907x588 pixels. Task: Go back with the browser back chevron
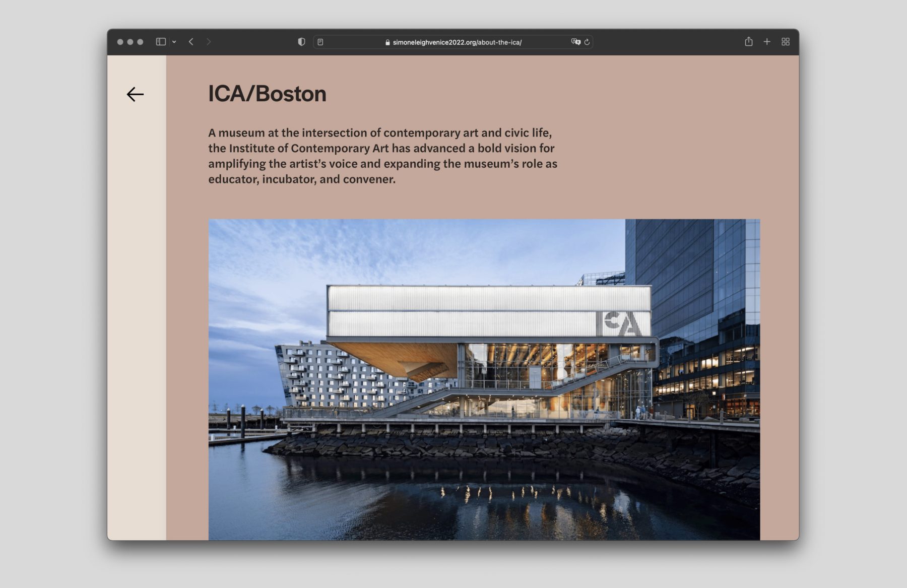[x=191, y=42]
